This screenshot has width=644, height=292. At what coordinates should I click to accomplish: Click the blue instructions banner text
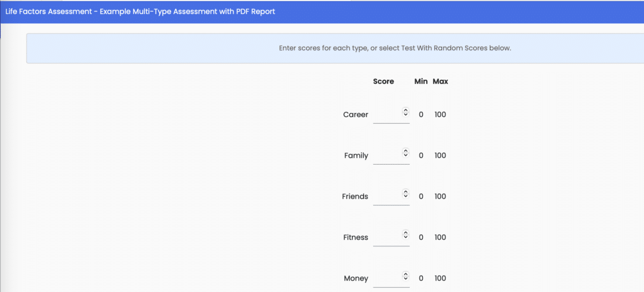395,48
